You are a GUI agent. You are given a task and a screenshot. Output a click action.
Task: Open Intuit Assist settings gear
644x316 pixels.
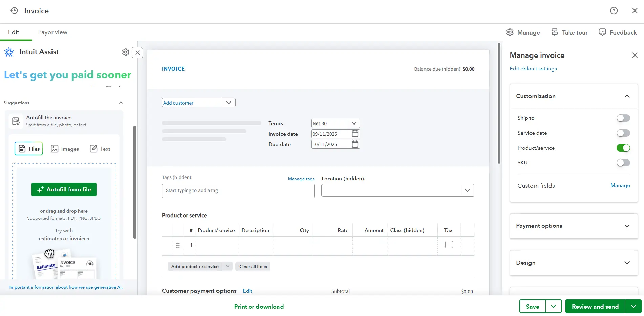click(126, 52)
